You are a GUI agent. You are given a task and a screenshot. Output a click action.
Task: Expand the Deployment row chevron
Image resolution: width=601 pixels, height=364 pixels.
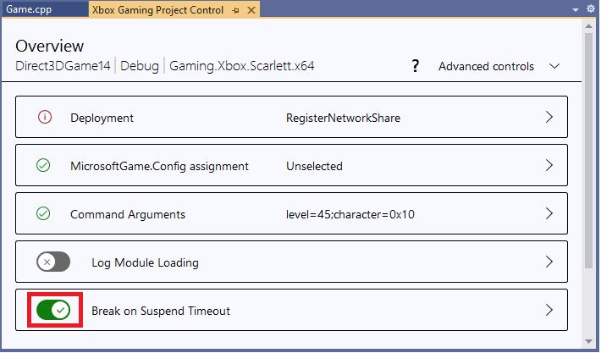(x=549, y=117)
